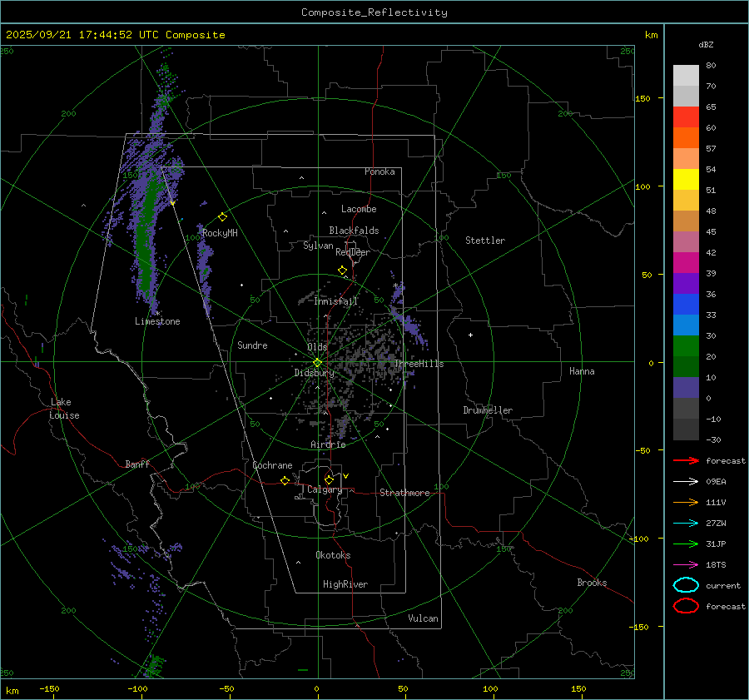Viewport: 749px width, 700px height.
Task: Click the cyan current ellipse icon
Action: coord(685,585)
